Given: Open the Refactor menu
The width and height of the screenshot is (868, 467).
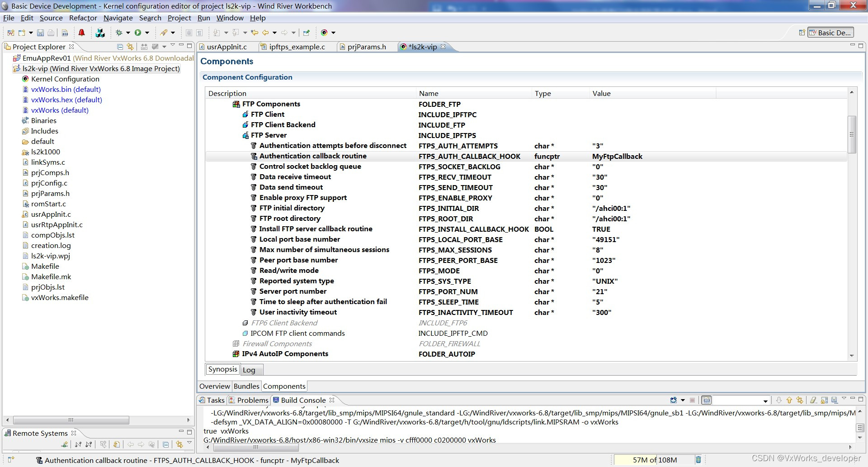Looking at the screenshot, I should point(83,18).
